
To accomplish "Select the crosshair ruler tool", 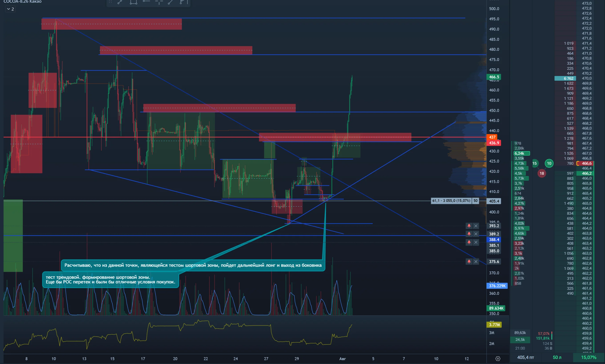I will point(159,2).
